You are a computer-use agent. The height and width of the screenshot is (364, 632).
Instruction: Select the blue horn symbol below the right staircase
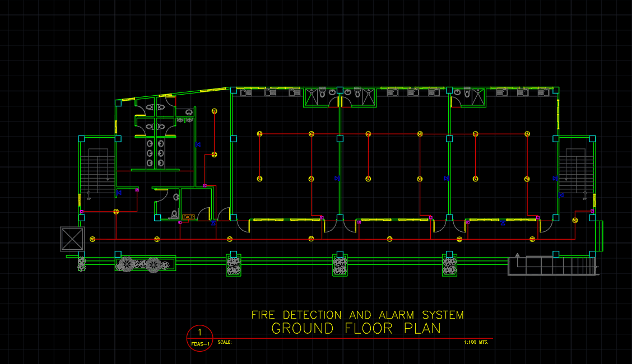[x=561, y=195]
